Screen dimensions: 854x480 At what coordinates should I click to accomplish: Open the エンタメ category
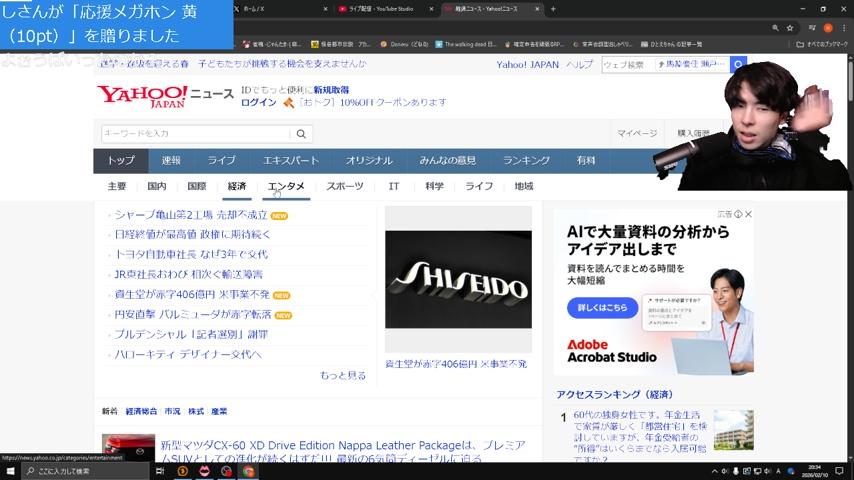coord(286,186)
